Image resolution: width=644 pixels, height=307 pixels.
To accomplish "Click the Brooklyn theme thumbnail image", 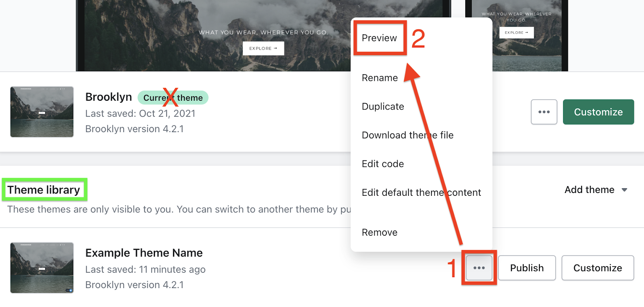I will point(42,112).
